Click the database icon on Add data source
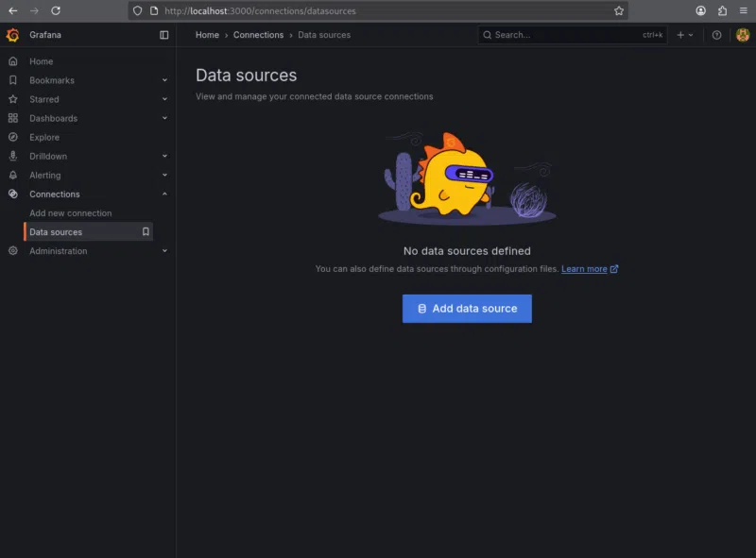This screenshot has width=756, height=558. (421, 309)
